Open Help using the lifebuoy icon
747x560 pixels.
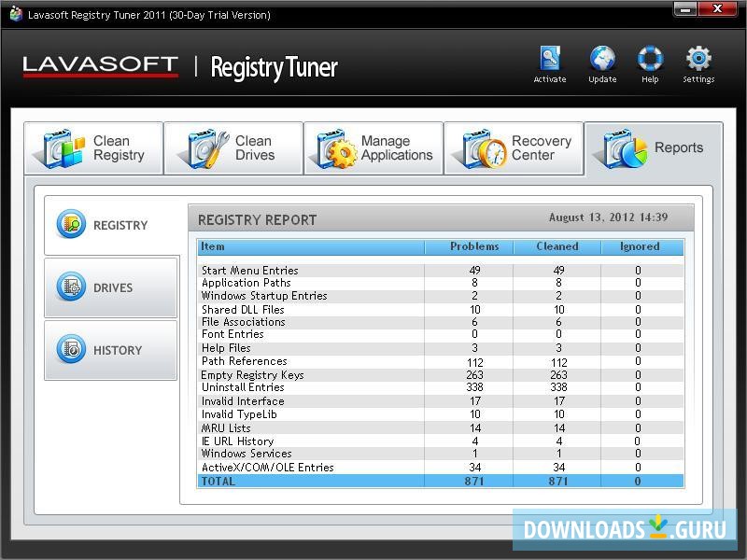coord(649,58)
